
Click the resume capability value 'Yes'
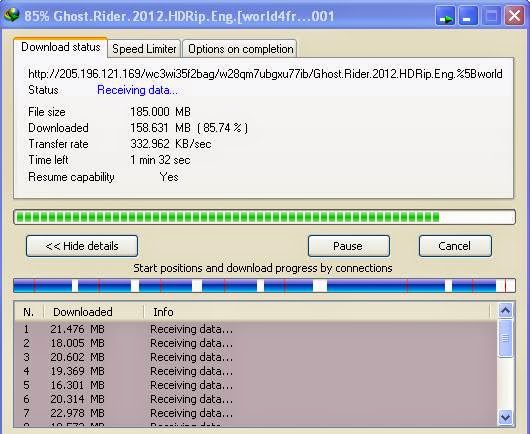coord(169,177)
